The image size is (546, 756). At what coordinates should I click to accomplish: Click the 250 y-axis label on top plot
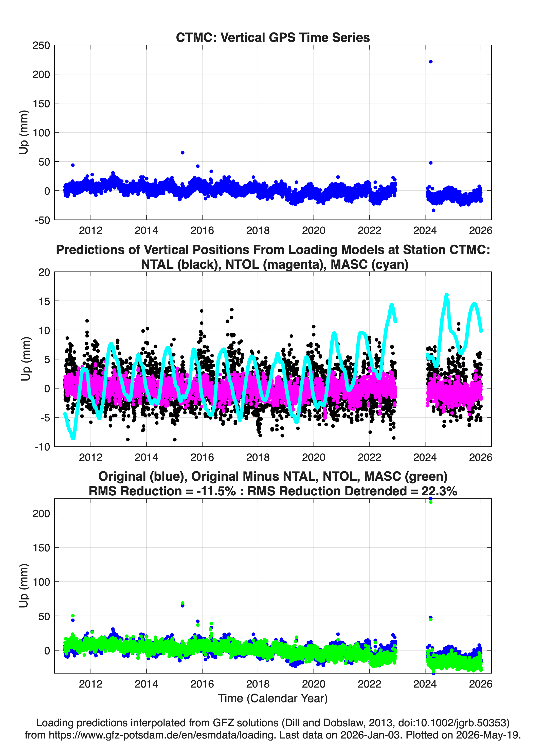pos(41,45)
